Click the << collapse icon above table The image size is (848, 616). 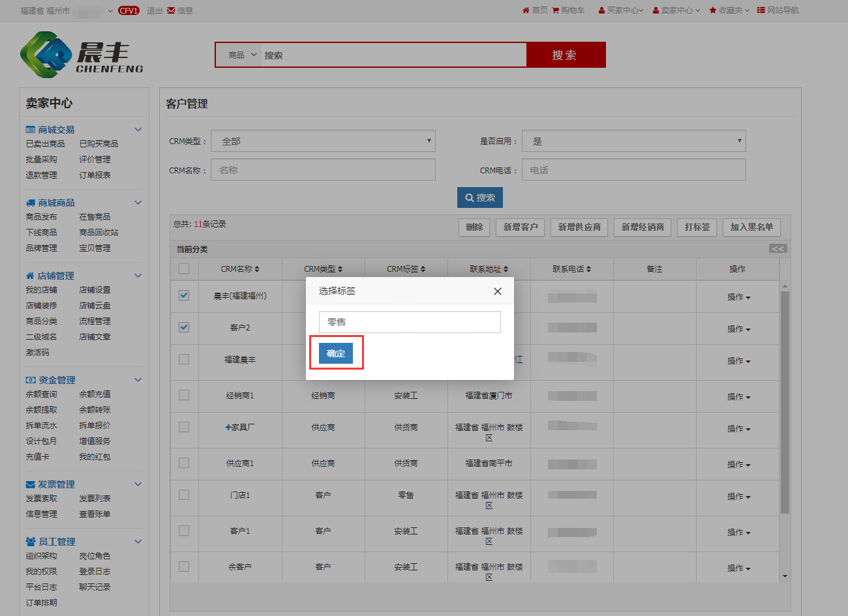point(778,248)
